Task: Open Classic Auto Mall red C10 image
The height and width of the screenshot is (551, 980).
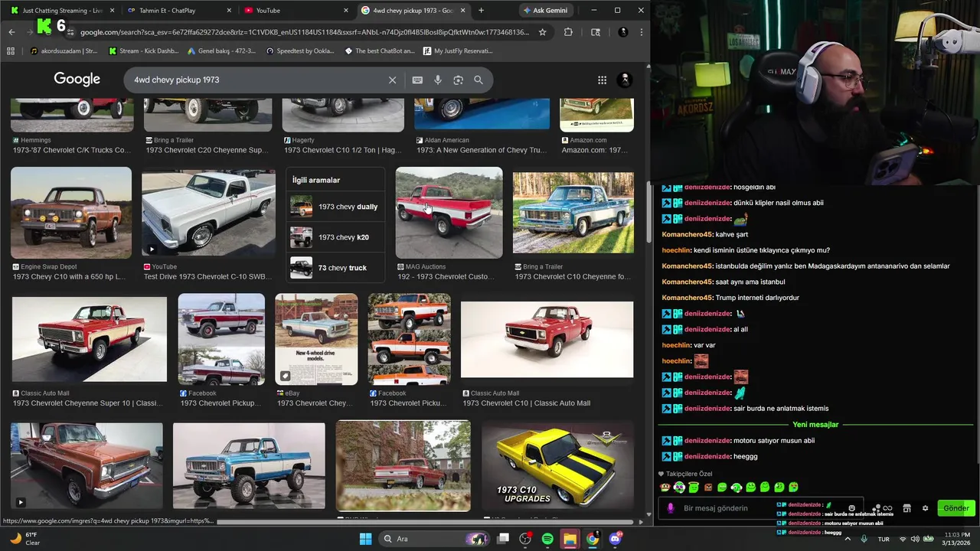Action: 547,339
